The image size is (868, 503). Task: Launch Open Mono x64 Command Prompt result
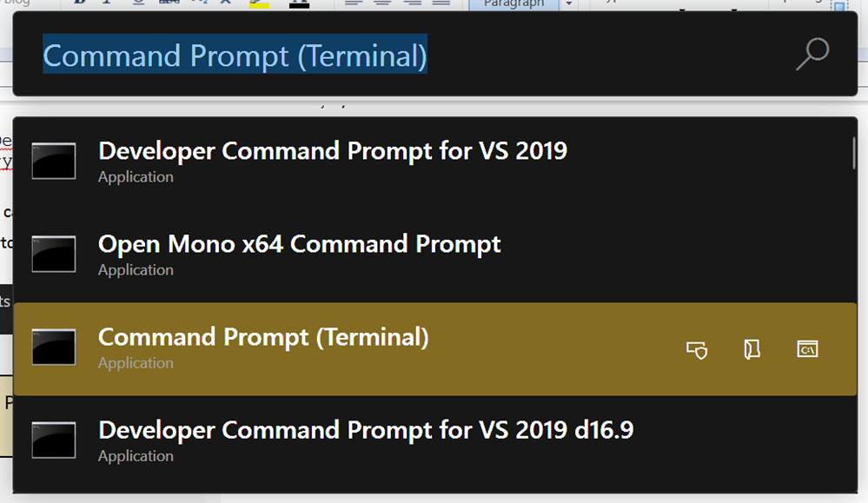pyautogui.click(x=434, y=254)
